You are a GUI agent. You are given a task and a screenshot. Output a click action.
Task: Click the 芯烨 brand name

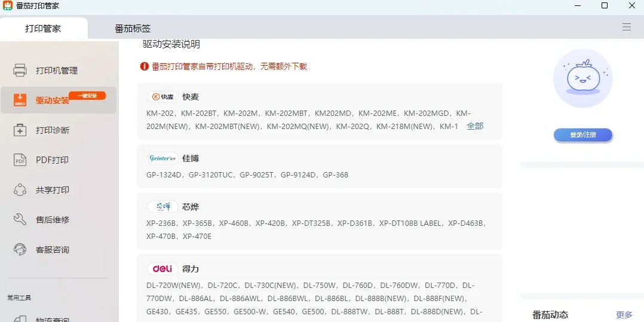(191, 207)
